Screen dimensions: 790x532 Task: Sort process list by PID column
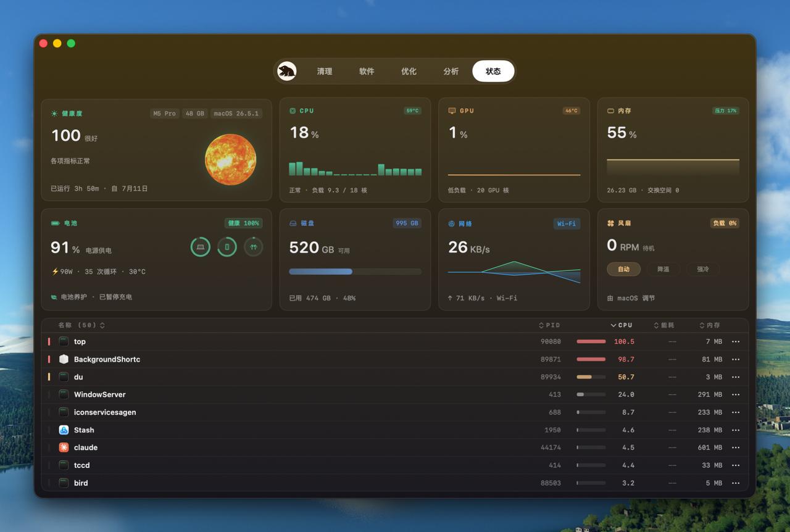click(549, 325)
